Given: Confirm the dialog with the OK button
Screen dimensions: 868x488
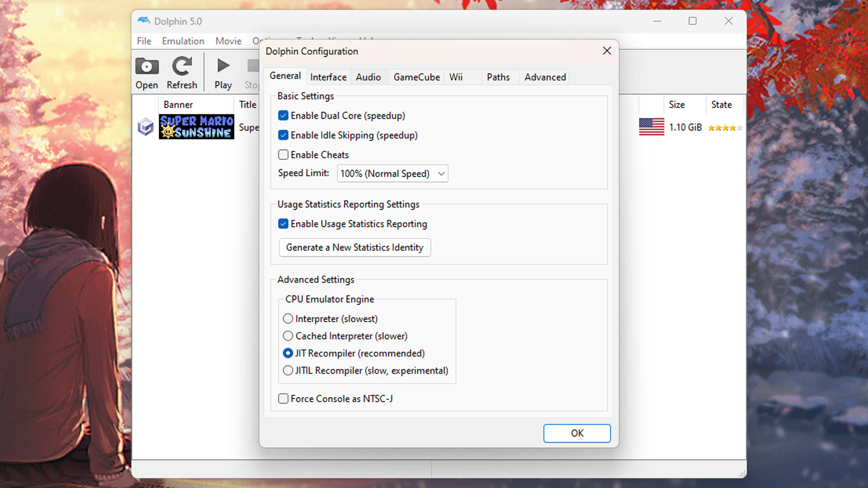Looking at the screenshot, I should coord(577,433).
